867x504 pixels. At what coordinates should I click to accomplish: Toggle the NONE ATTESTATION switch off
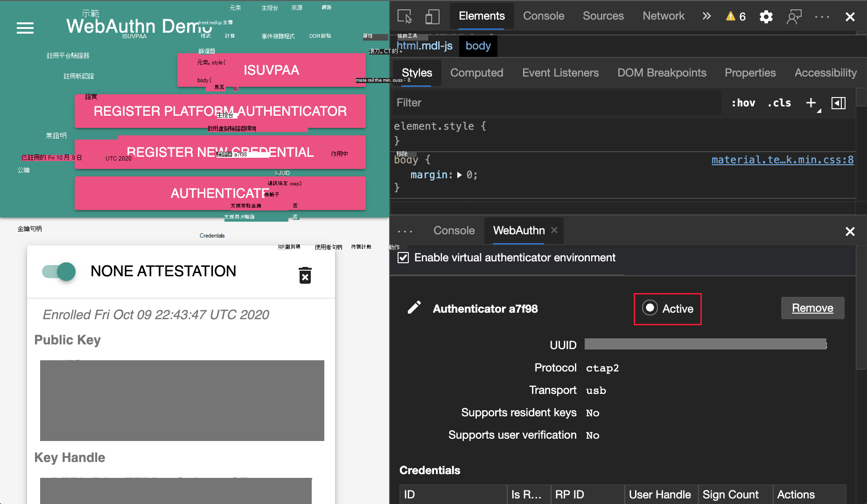pyautogui.click(x=58, y=271)
